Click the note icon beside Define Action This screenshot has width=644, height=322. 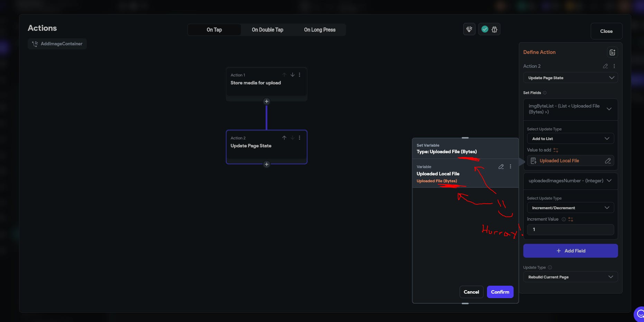coord(613,52)
